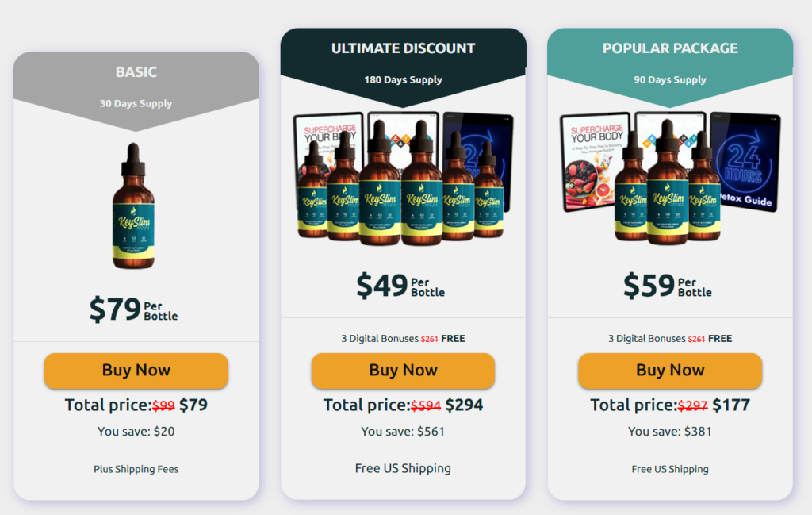The image size is (812, 515).
Task: Click Buy Now under Popular Package
Action: click(x=670, y=371)
